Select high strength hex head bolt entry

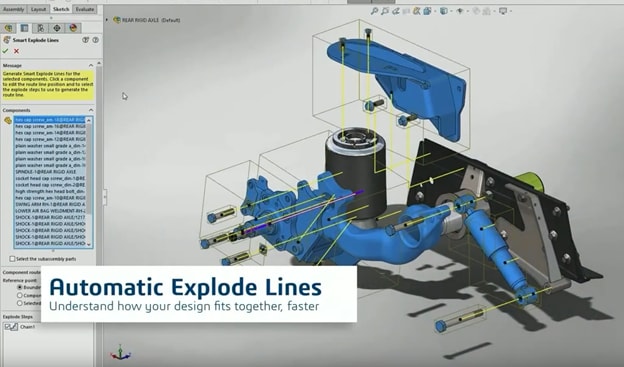50,191
